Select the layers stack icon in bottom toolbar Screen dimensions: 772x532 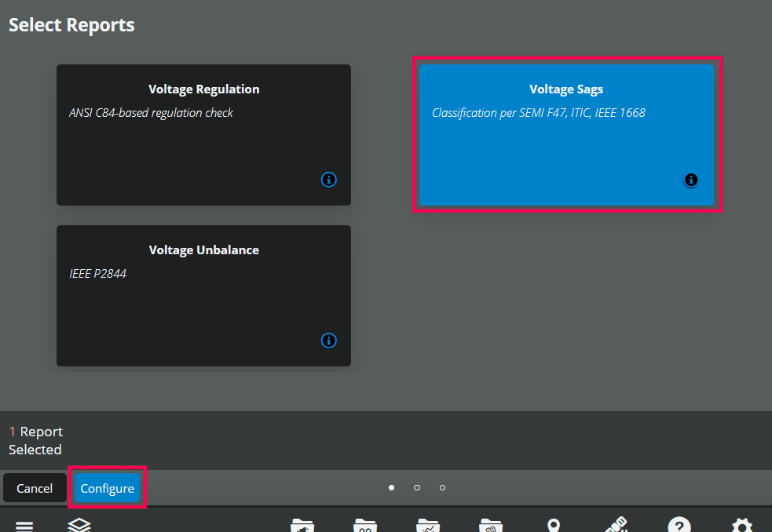coord(79,526)
